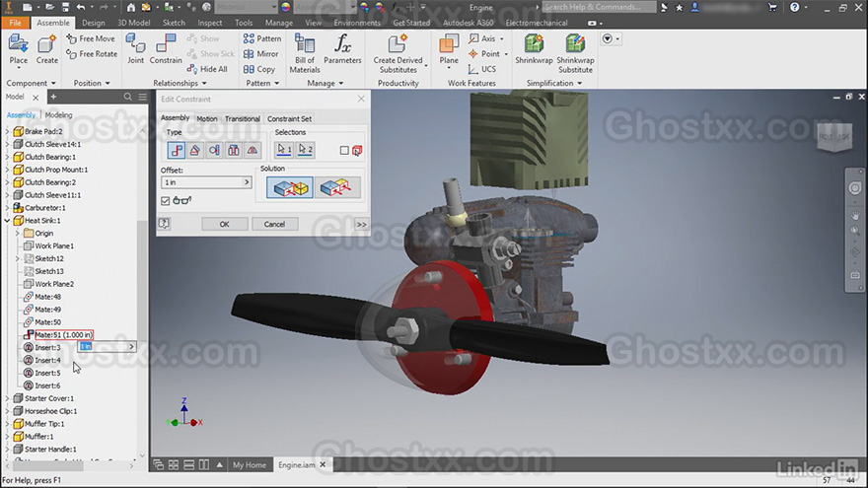Open the Relationships panel dropdown

click(x=180, y=83)
